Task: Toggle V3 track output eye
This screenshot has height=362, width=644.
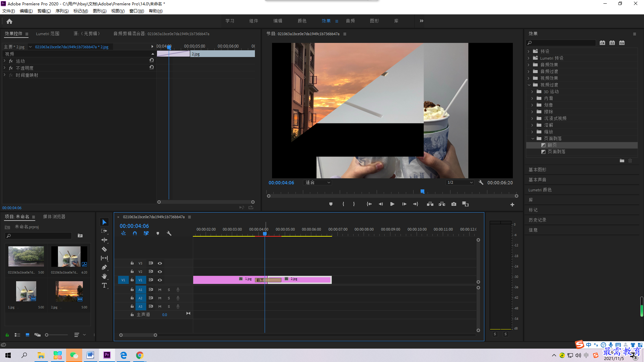Action: click(x=160, y=263)
